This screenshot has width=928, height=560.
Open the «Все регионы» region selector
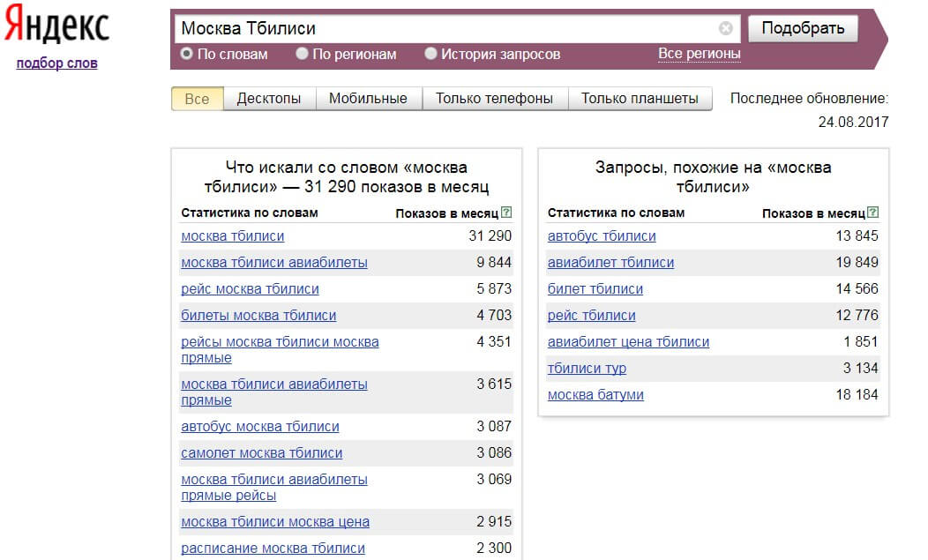[699, 54]
